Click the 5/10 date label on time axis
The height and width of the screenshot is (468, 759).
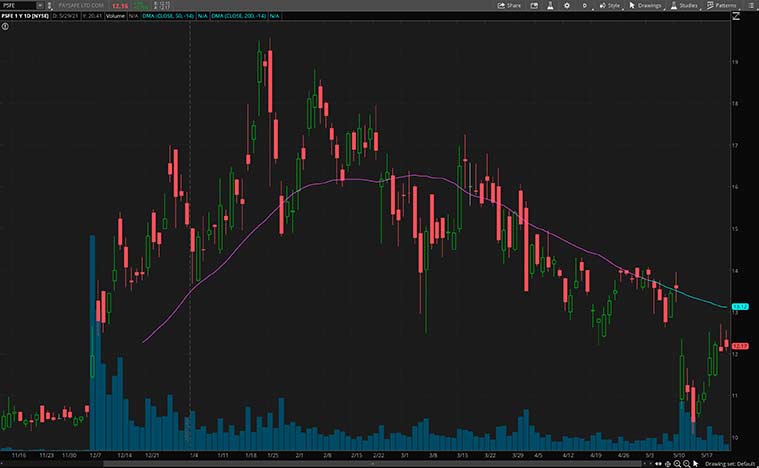tap(679, 455)
